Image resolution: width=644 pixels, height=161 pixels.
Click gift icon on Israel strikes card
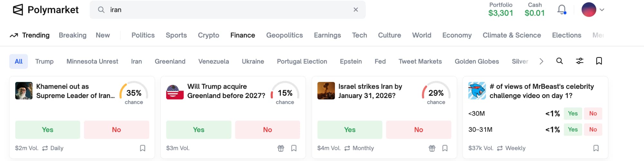[x=432, y=148]
